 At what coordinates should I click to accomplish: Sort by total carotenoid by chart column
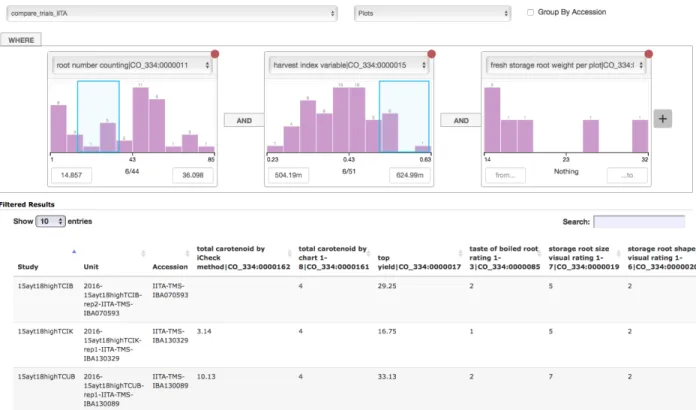pyautogui.click(x=368, y=253)
